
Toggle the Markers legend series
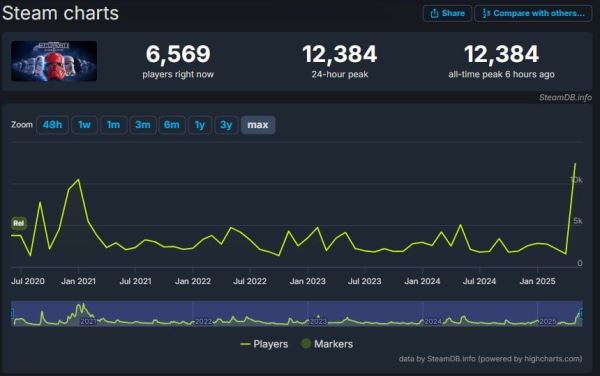pos(327,344)
